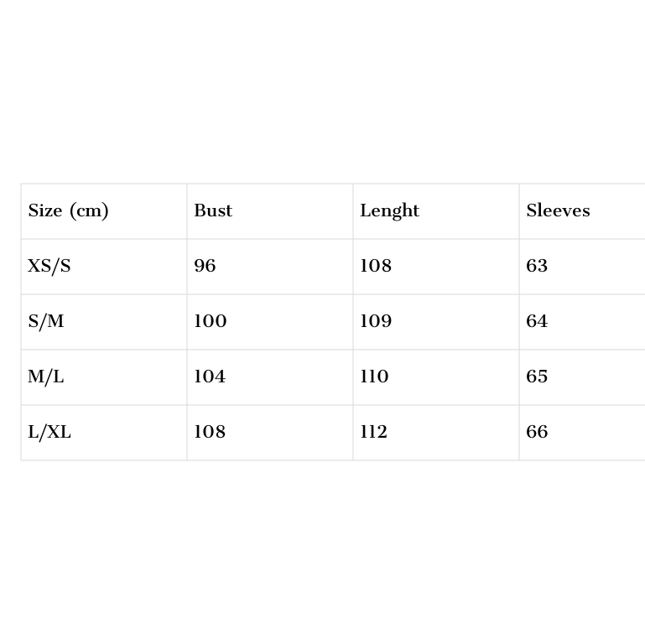
Task: Click bust value 100 for S/M
Action: click(x=210, y=322)
